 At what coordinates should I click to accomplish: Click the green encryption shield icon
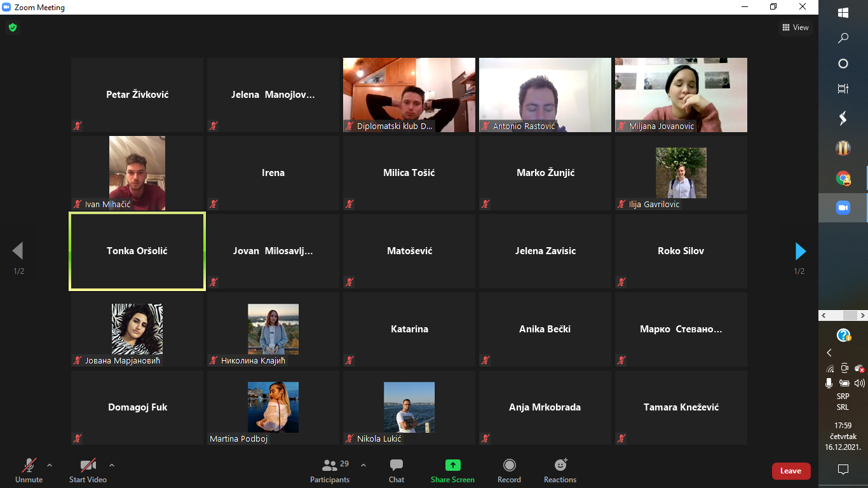pos(12,28)
